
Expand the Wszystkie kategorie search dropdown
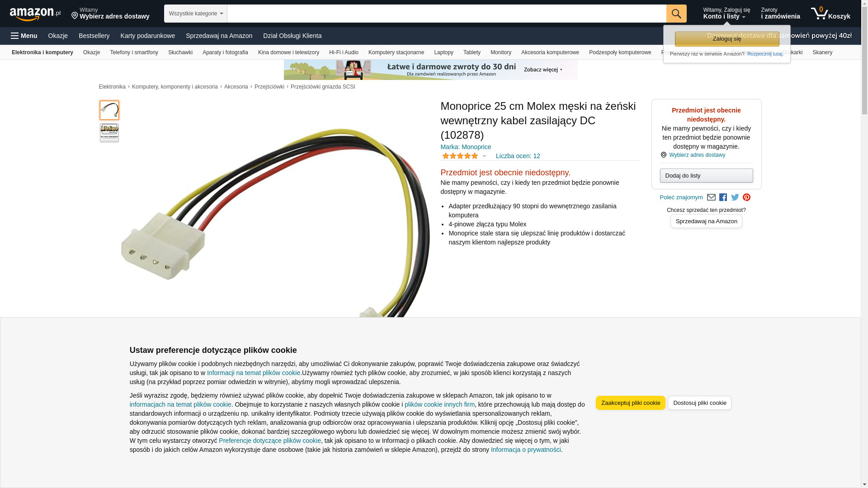click(x=196, y=14)
